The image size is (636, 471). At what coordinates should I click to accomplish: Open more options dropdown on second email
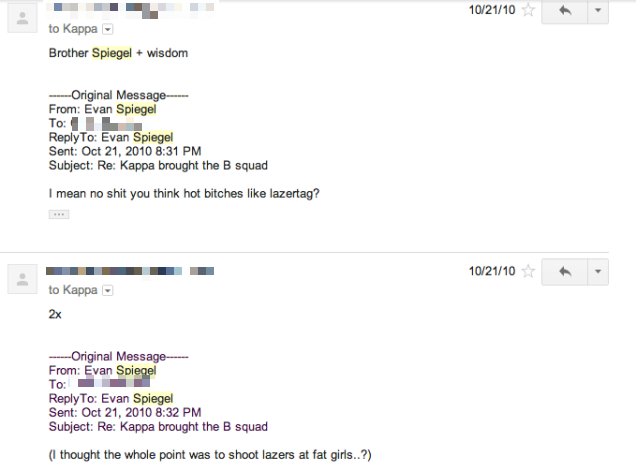pos(598,272)
